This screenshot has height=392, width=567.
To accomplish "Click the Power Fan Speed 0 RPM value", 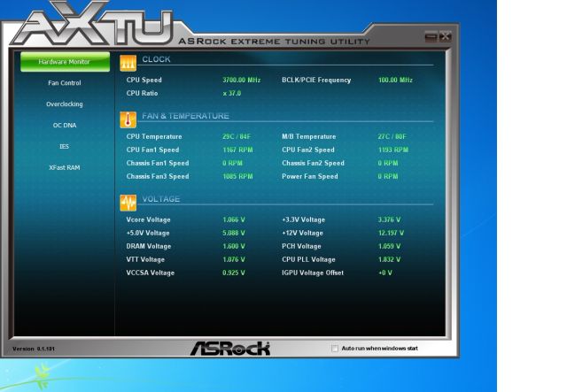I will click(388, 177).
